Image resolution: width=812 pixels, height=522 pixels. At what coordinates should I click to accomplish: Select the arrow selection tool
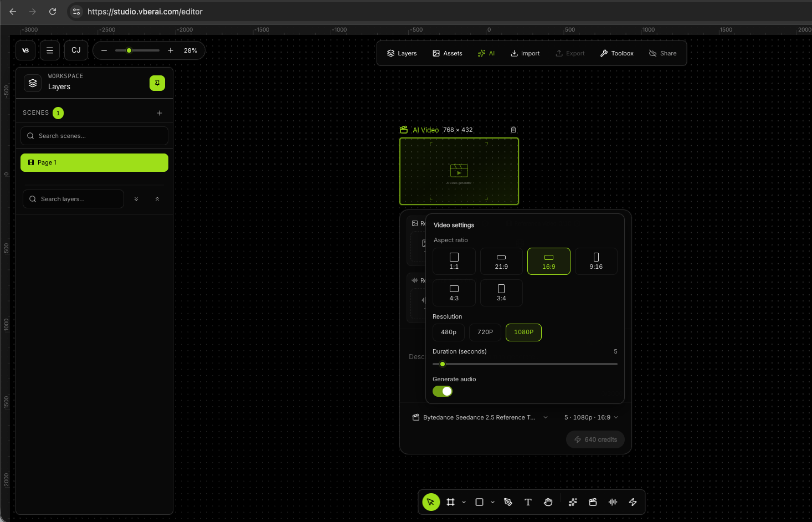431,502
